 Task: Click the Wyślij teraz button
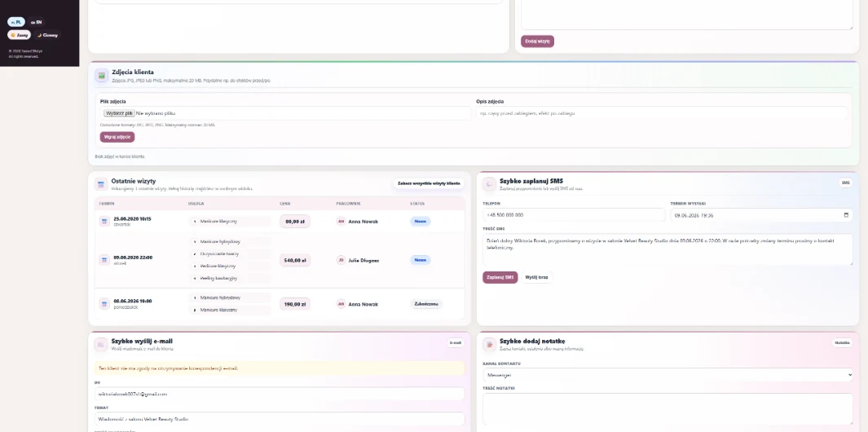(x=537, y=277)
